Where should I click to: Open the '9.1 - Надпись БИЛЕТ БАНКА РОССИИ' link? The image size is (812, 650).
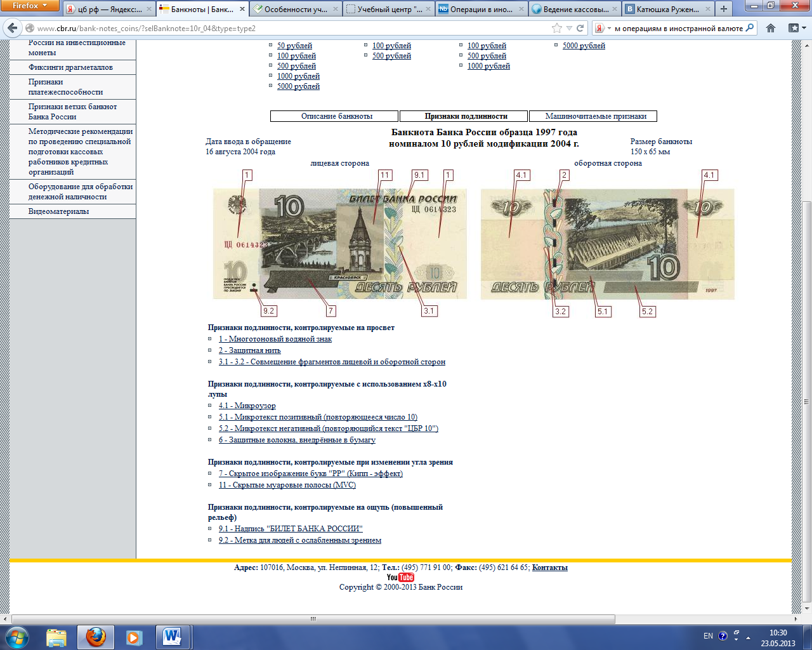[291, 529]
